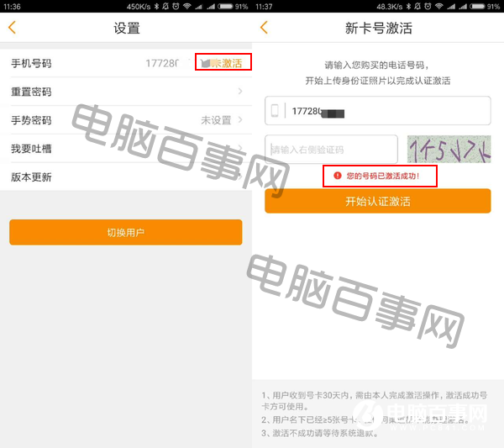The width and height of the screenshot is (504, 448).
Task: Refresh the captcha image
Action: [x=449, y=150]
